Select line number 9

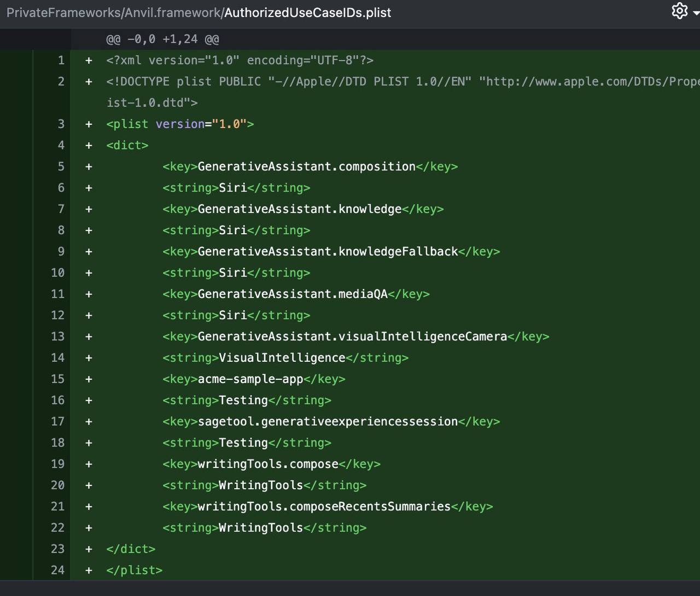(x=61, y=252)
